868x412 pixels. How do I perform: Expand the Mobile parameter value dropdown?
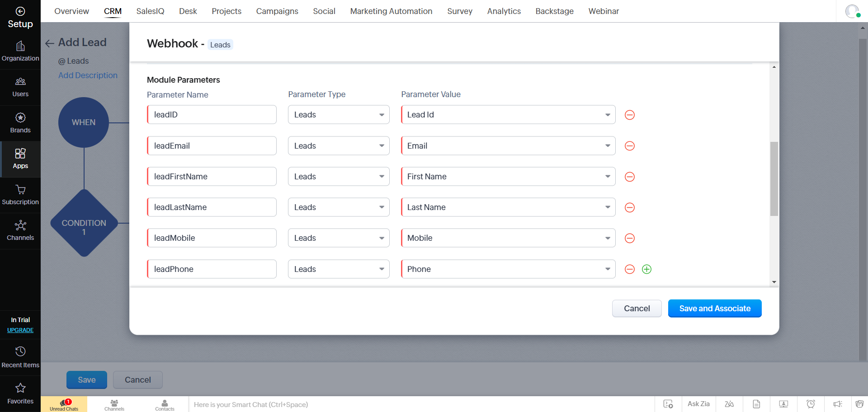tap(508, 238)
